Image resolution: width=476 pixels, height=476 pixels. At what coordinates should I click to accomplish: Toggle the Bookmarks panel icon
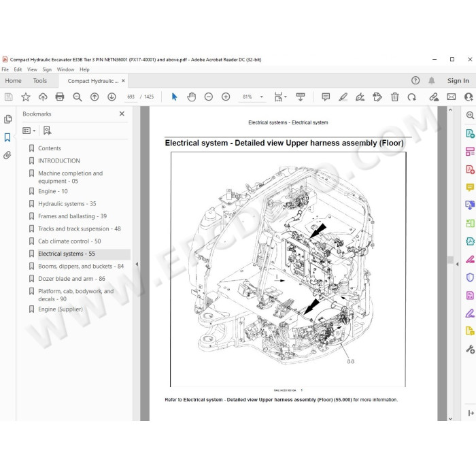(x=7, y=137)
